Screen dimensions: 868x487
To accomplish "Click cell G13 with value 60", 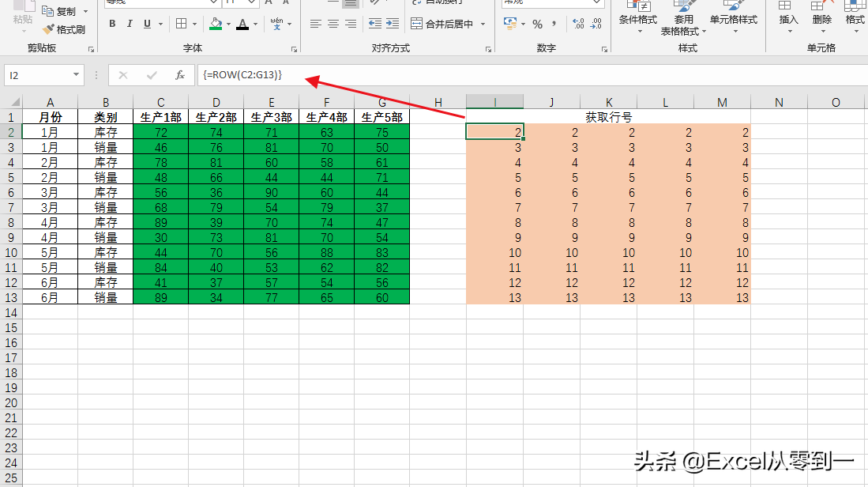I will click(x=382, y=297).
